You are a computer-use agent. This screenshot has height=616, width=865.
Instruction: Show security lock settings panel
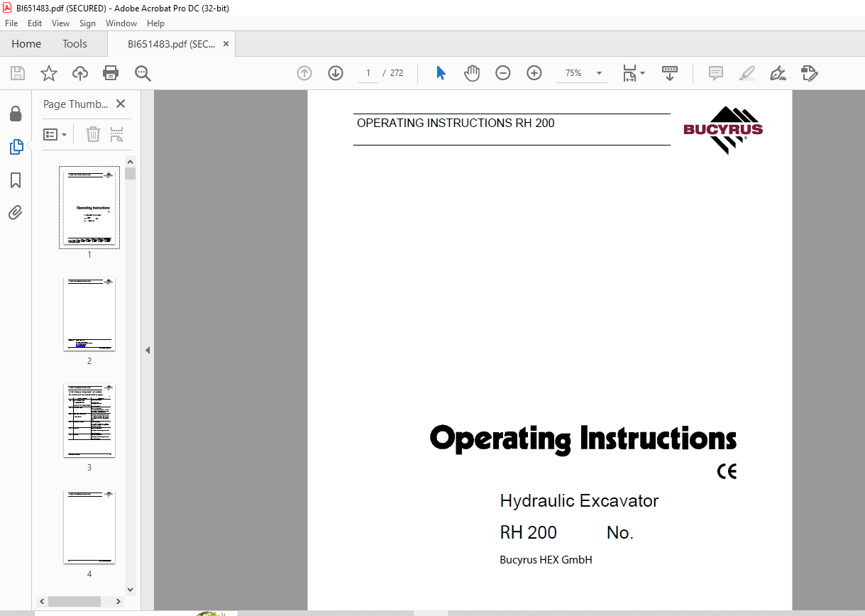16,114
